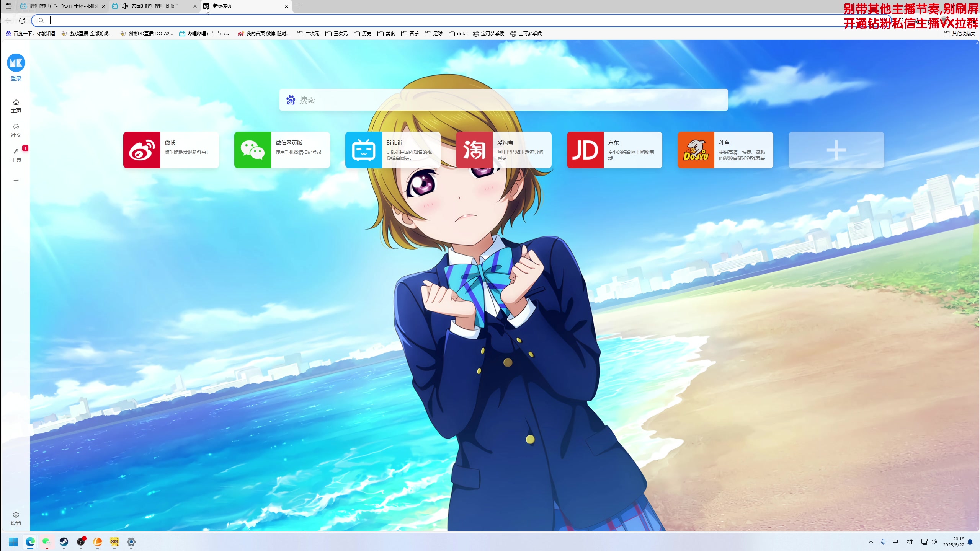Click the 登录 login link
The height and width of the screenshot is (551, 980).
pyautogui.click(x=16, y=78)
